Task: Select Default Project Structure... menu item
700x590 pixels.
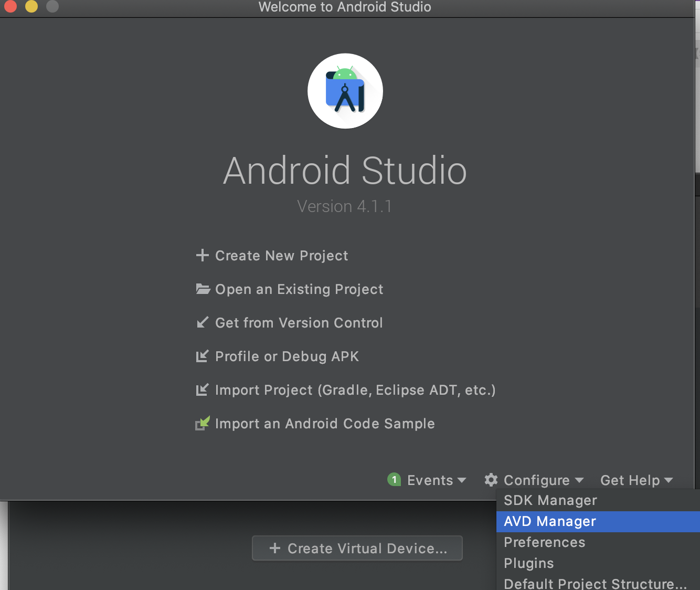Action: [x=598, y=583]
